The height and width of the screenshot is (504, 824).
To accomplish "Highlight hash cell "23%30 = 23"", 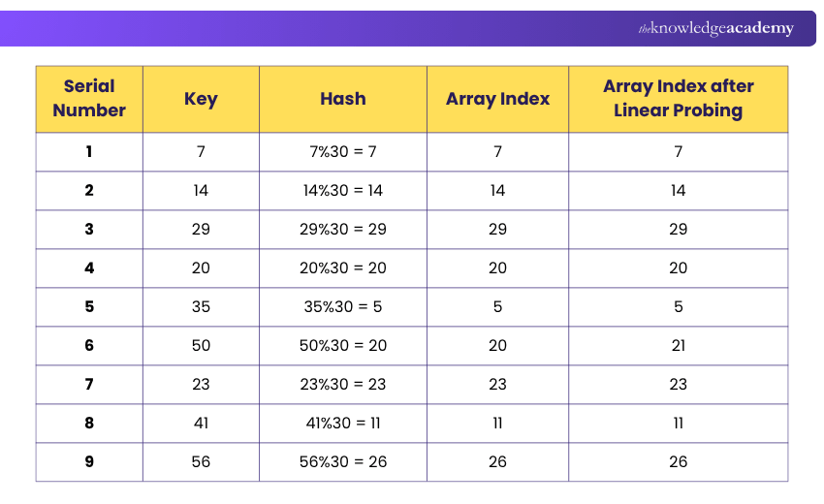I will tap(342, 384).
